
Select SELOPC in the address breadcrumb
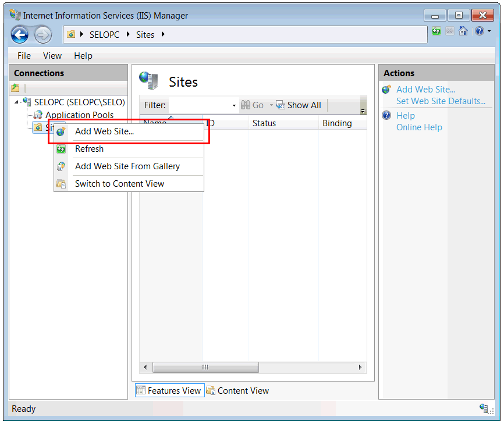coord(104,35)
